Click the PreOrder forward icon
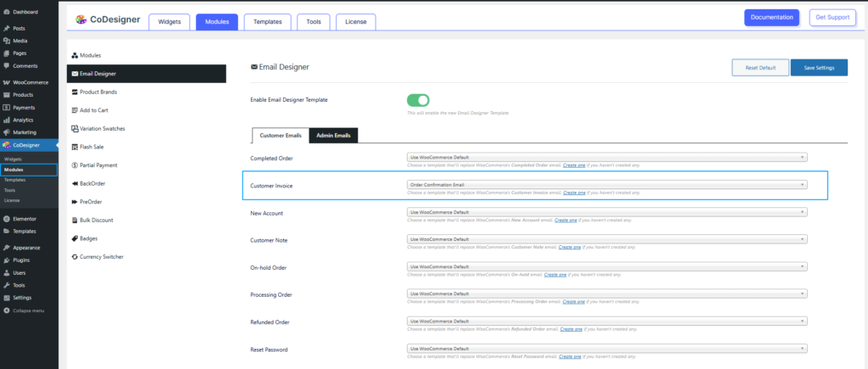The image size is (868, 369). pyautogui.click(x=75, y=202)
